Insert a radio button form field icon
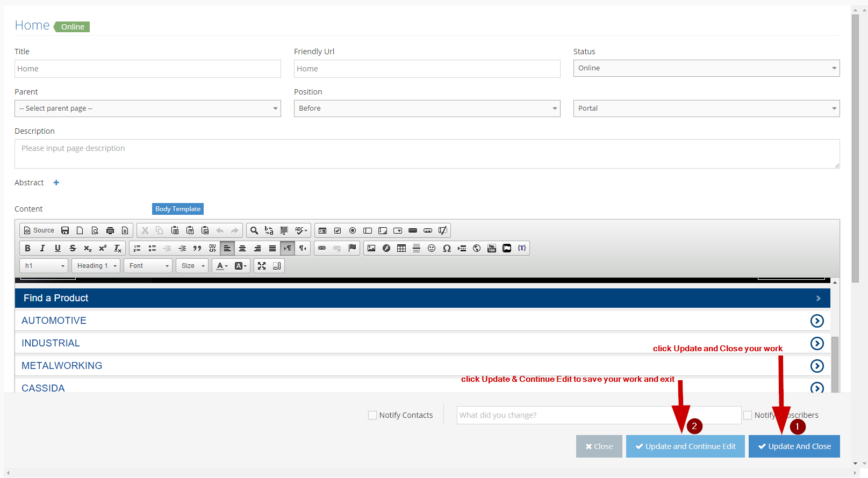868x478 pixels. (353, 230)
